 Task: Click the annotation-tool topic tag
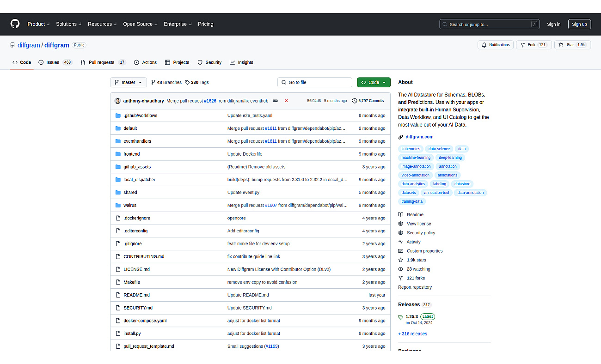pos(437,193)
